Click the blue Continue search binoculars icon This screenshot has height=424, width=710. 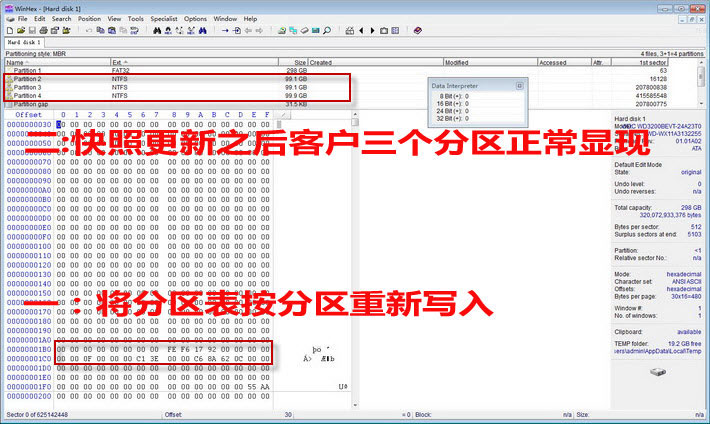pyautogui.click(x=202, y=30)
